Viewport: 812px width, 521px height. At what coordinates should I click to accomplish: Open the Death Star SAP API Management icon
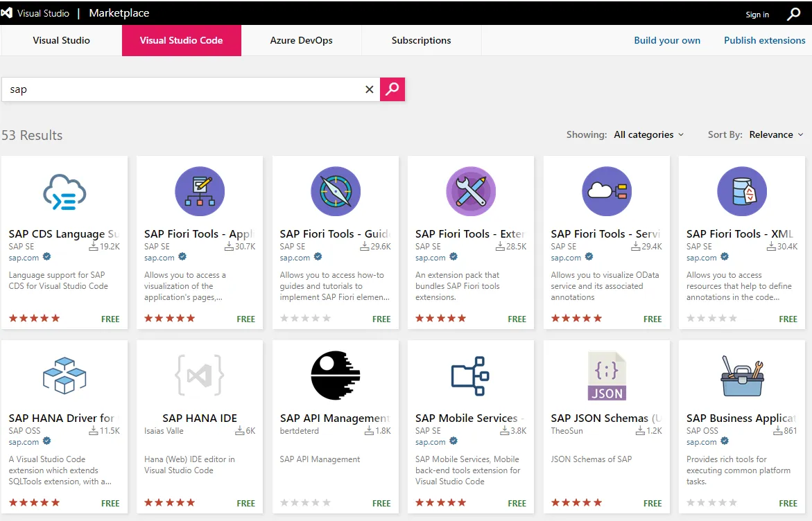point(336,376)
